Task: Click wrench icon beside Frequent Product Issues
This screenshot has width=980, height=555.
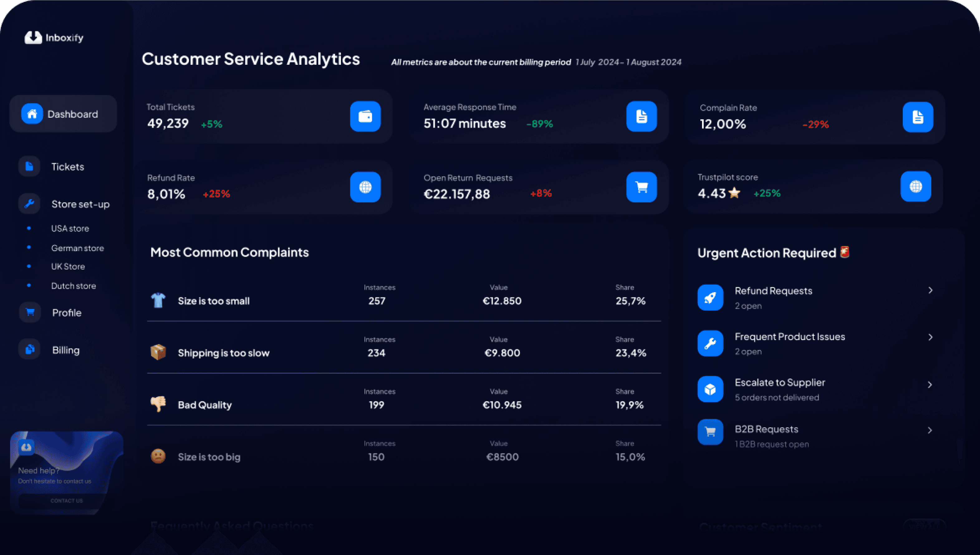Action: (710, 344)
